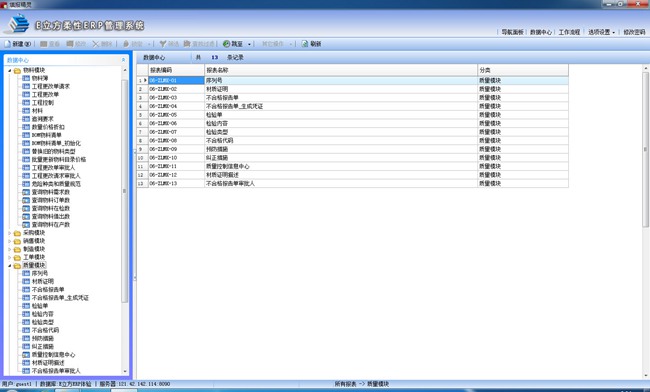Expand the 工单模块 tree node arrow

pos(10,257)
